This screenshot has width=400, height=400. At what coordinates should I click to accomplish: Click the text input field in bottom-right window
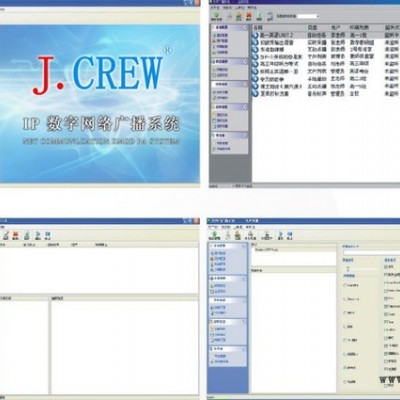point(371,253)
